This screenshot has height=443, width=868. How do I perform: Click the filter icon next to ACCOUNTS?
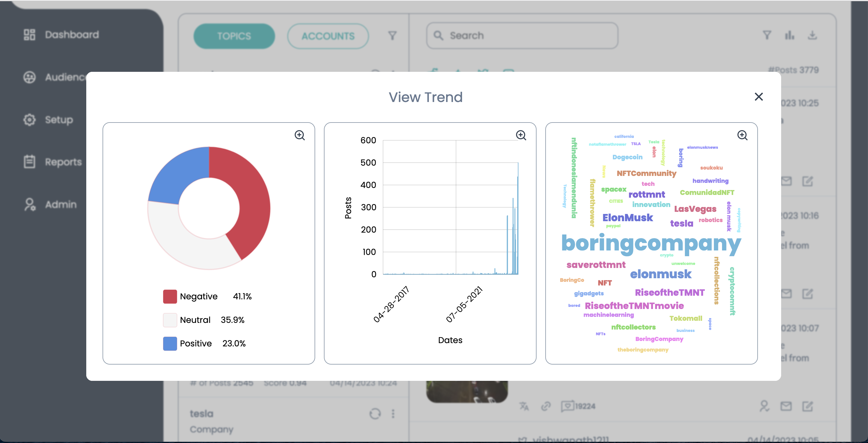click(392, 36)
